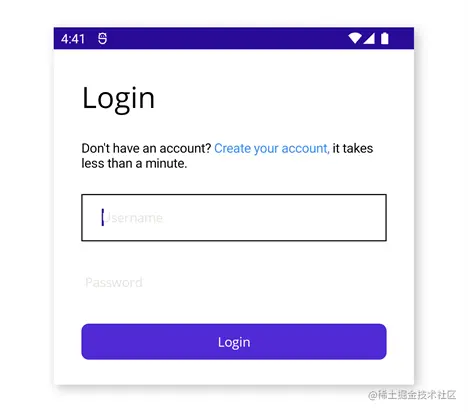Click the empty purple status bar area
Viewport: 468px width, 412px height.
(x=227, y=38)
